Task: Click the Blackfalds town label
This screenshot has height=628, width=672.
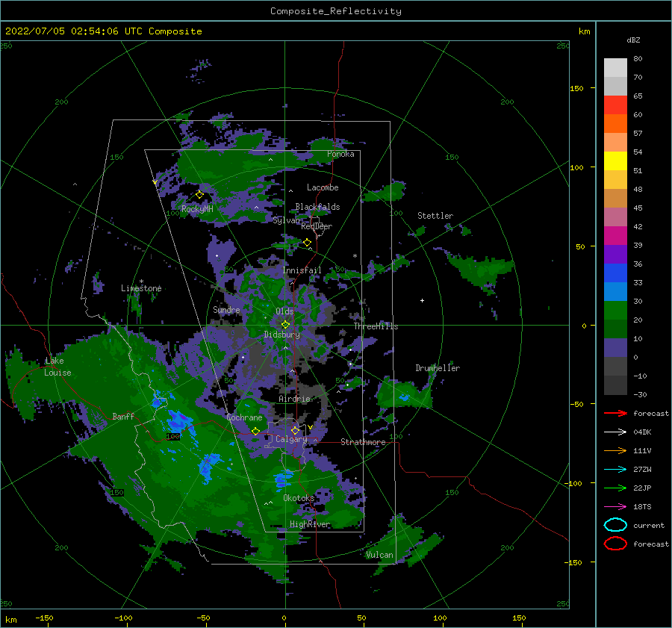Action: pos(317,207)
